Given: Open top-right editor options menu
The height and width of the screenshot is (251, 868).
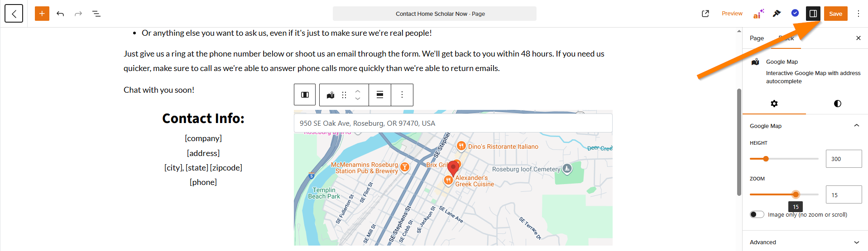Looking at the screenshot, I should point(858,14).
